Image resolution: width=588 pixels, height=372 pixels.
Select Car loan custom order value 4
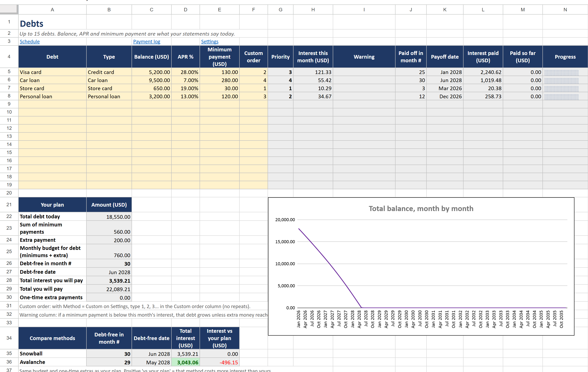click(253, 80)
